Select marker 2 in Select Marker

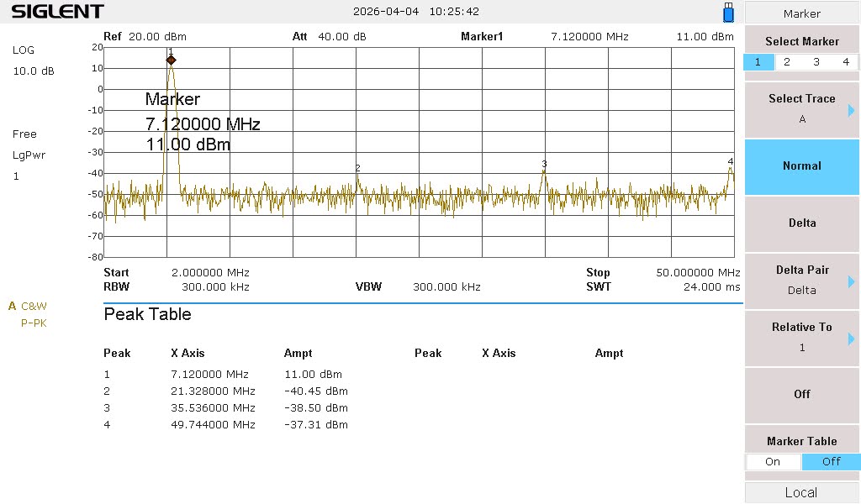[x=787, y=62]
